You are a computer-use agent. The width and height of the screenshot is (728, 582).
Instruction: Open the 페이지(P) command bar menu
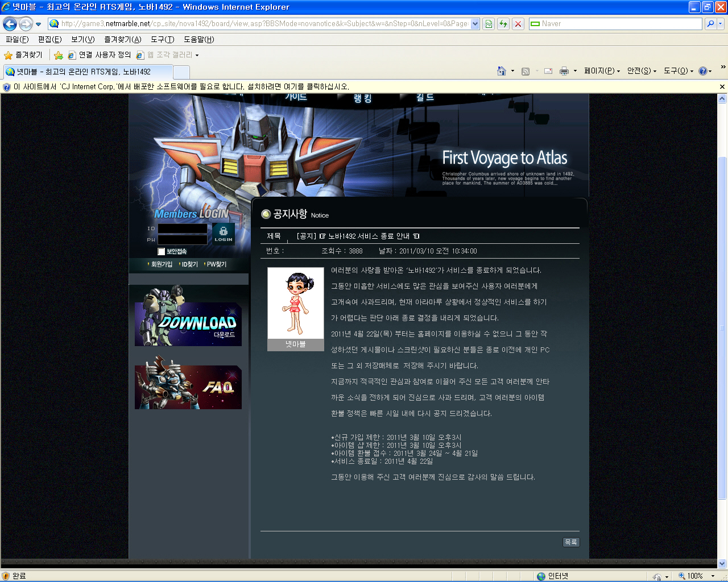(602, 71)
